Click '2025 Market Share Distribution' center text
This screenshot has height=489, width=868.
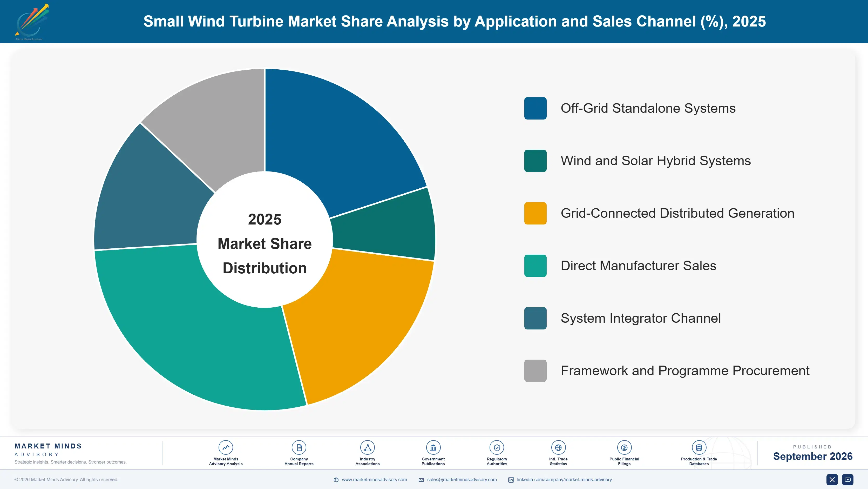click(265, 243)
